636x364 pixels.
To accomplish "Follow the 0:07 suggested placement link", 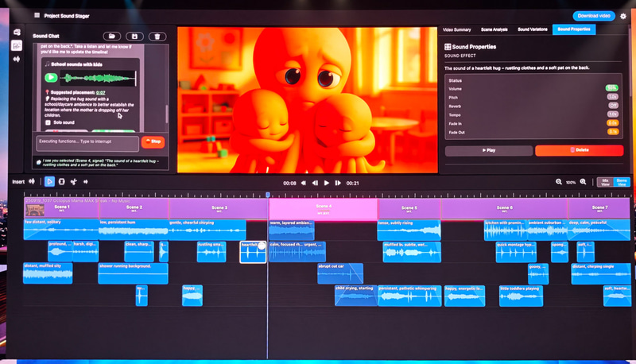I will pyautogui.click(x=101, y=92).
